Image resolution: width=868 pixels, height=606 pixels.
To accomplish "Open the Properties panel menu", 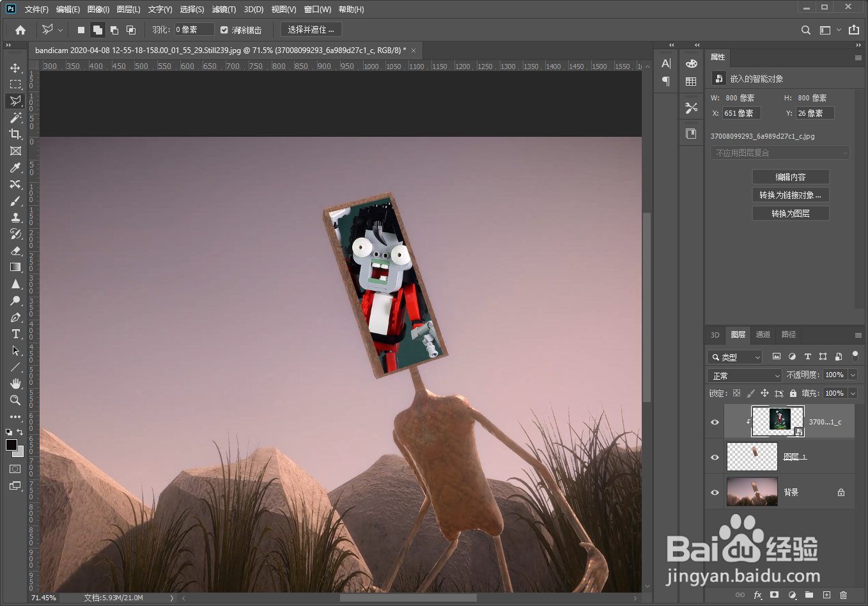I will (858, 58).
